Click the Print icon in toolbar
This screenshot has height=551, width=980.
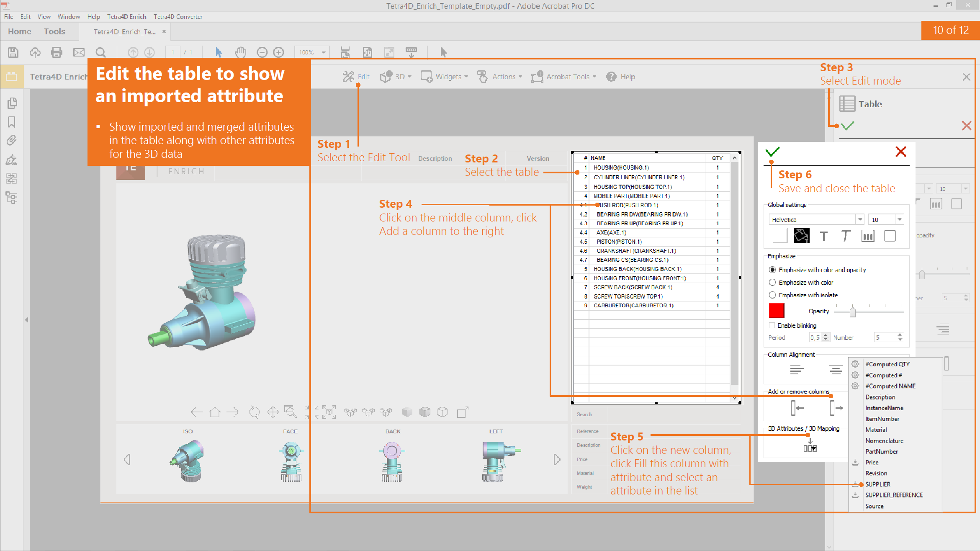pyautogui.click(x=57, y=52)
